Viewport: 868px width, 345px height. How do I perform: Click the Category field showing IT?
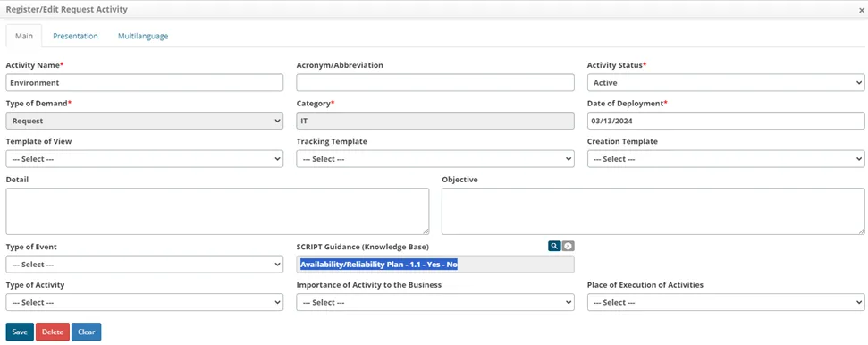(x=435, y=121)
